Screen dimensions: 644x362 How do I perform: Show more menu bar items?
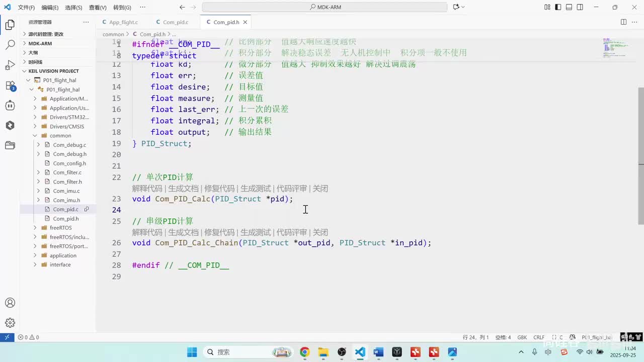(142, 8)
